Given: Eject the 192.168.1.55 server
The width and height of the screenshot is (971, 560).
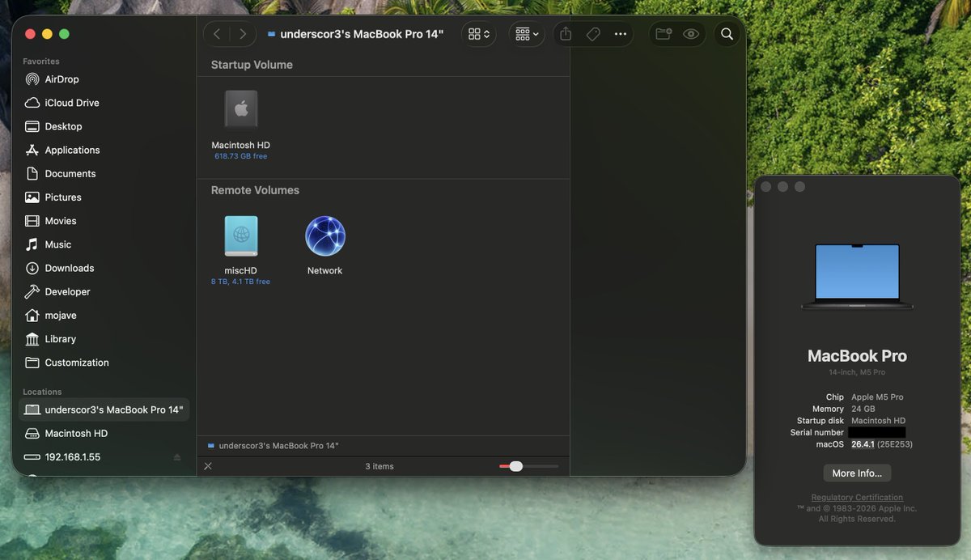Looking at the screenshot, I should click(177, 457).
